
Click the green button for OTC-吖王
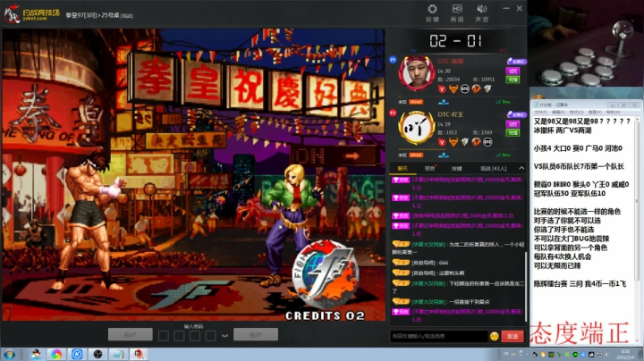pos(513,132)
